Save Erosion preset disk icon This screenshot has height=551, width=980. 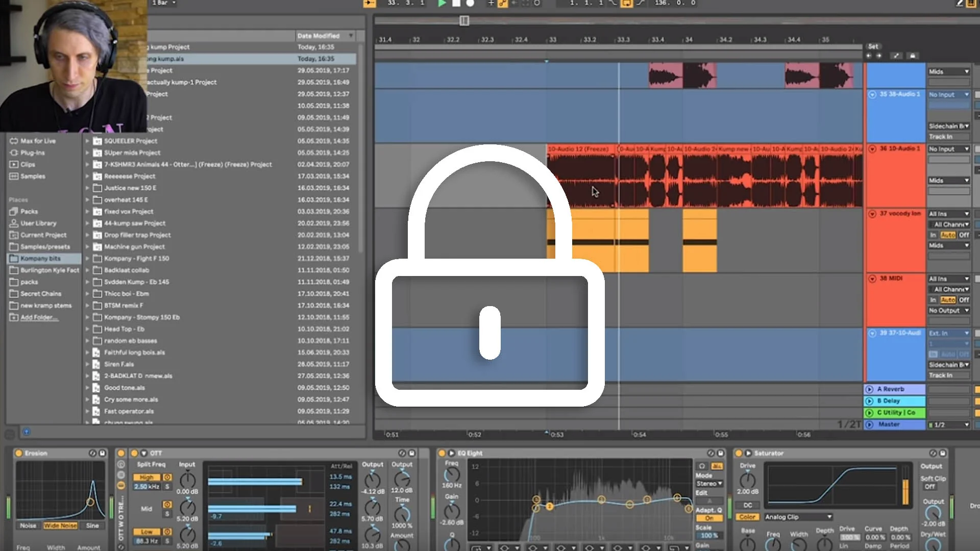point(102,453)
